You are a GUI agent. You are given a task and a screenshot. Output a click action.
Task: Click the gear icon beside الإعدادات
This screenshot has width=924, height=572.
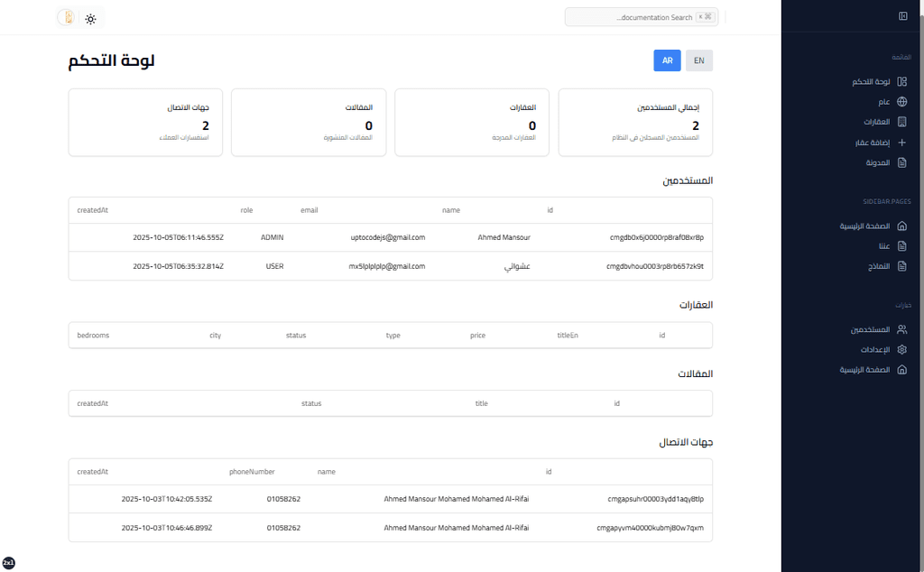click(x=901, y=349)
